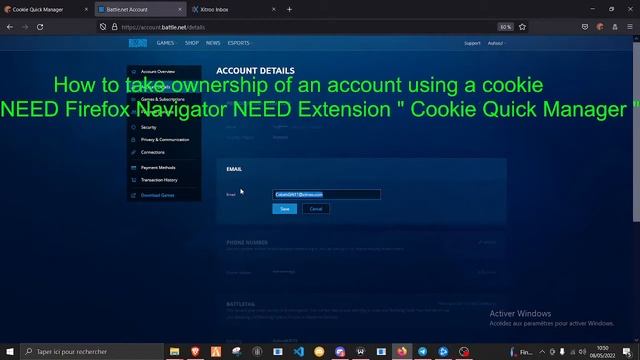The width and height of the screenshot is (640, 360).
Task: Open the SHOP dropdown in the header
Action: point(191,43)
